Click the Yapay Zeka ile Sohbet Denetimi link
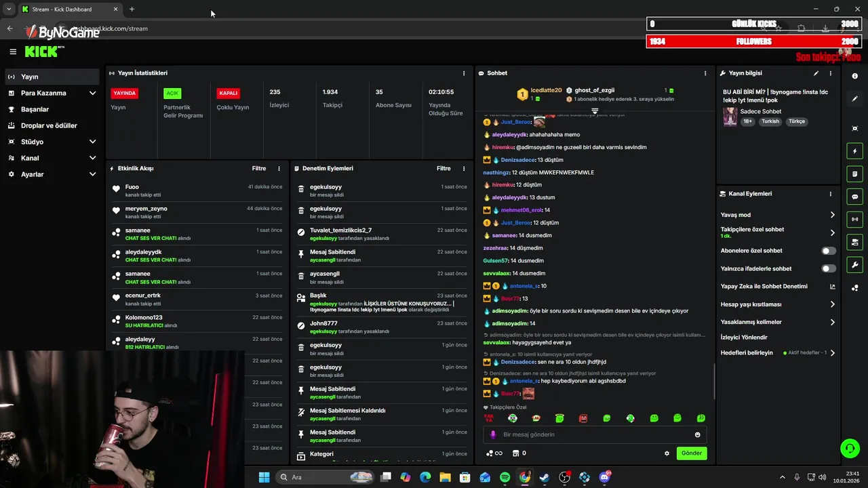The height and width of the screenshot is (488, 868). pyautogui.click(x=764, y=286)
